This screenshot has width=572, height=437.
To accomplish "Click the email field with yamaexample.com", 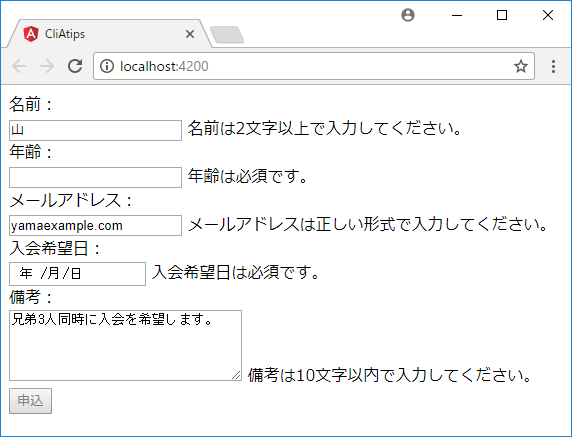I will click(95, 225).
